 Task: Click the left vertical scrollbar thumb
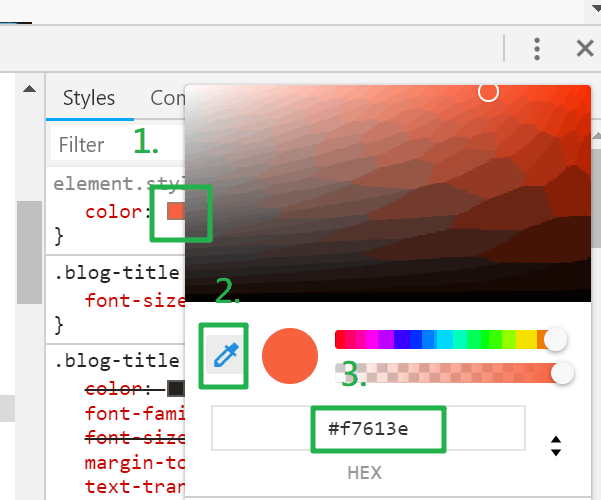(x=29, y=250)
